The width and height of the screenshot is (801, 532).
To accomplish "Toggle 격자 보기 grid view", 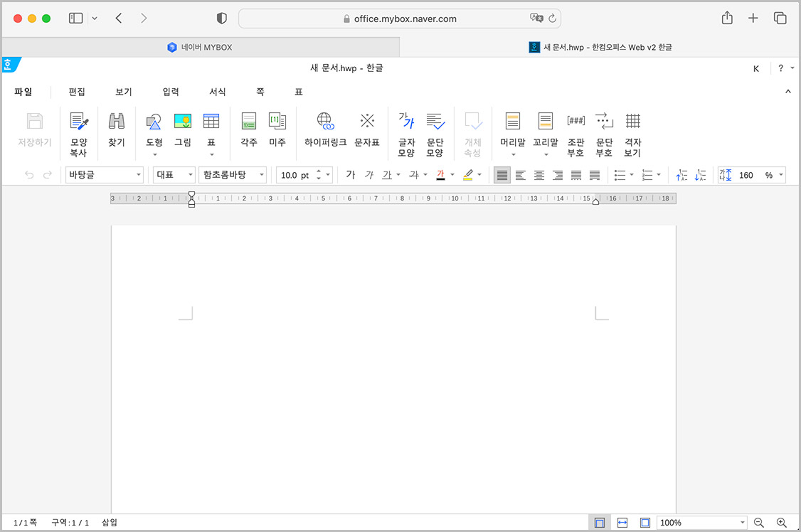I will pos(633,122).
